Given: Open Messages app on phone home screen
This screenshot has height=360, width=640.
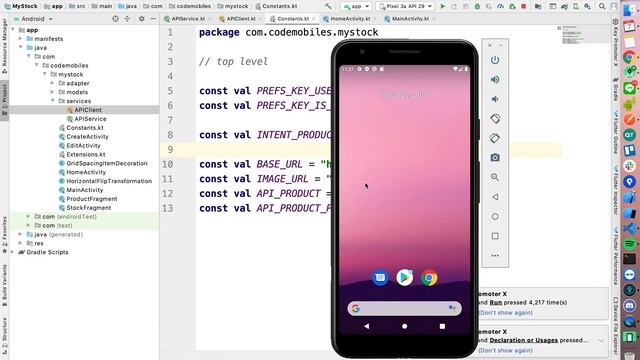Looking at the screenshot, I should [x=380, y=278].
